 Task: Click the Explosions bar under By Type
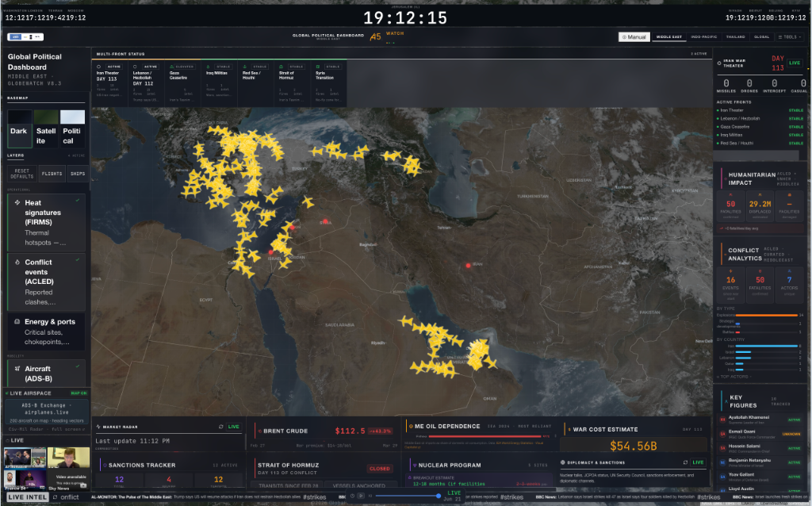coord(766,315)
